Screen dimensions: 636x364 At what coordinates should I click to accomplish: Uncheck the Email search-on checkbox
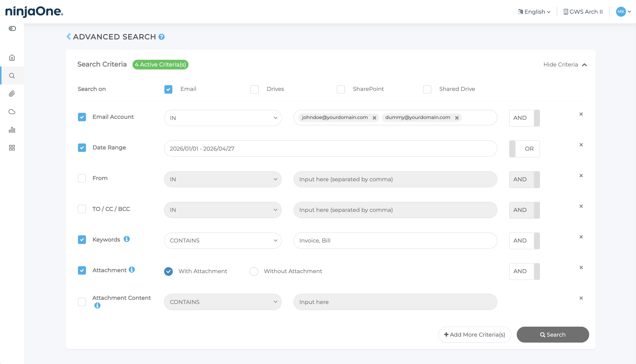click(168, 89)
